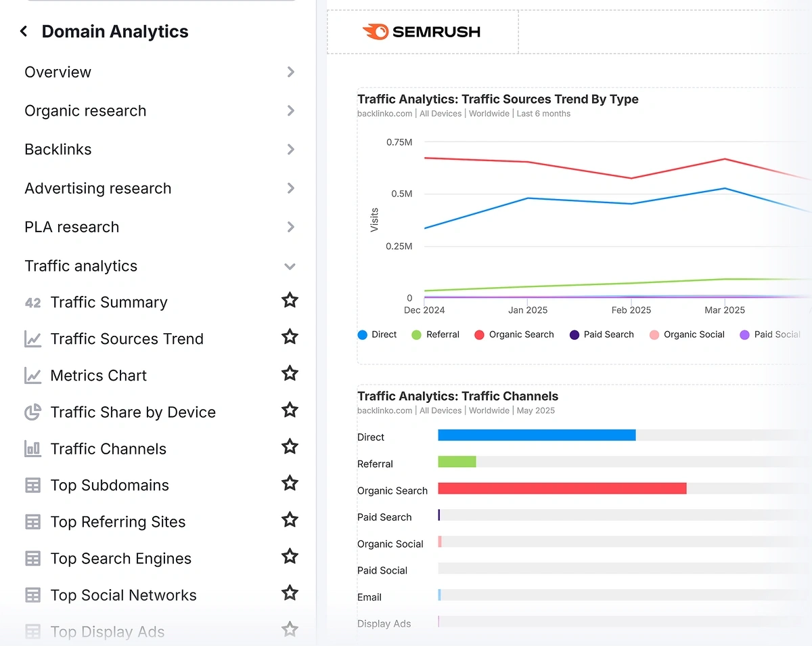Click the Display Ads channel label
The width and height of the screenshot is (812, 646).
pyautogui.click(x=384, y=624)
